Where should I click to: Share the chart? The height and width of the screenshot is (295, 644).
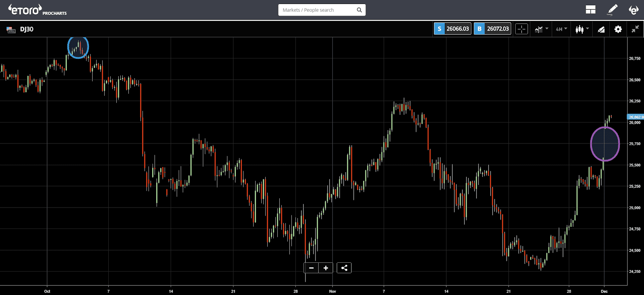[x=344, y=268]
